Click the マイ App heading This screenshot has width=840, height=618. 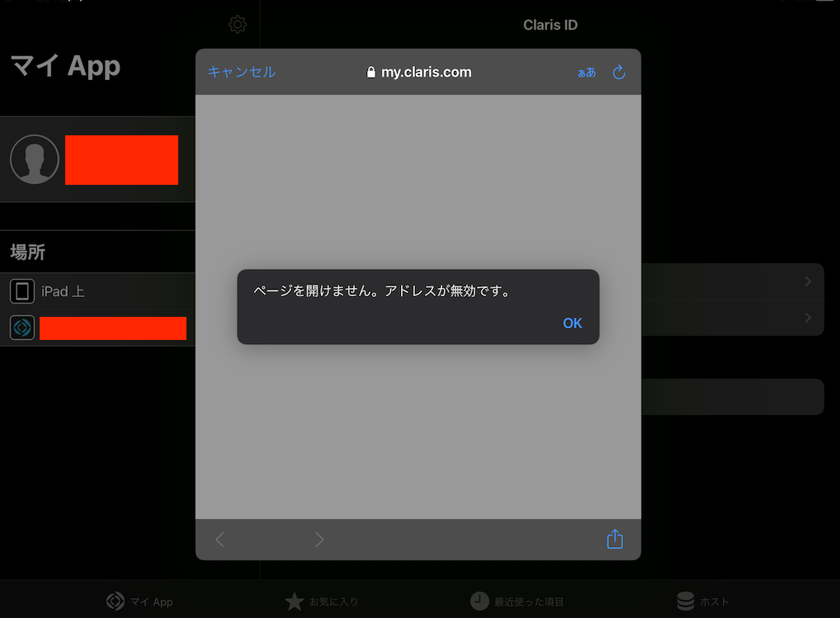click(x=66, y=66)
